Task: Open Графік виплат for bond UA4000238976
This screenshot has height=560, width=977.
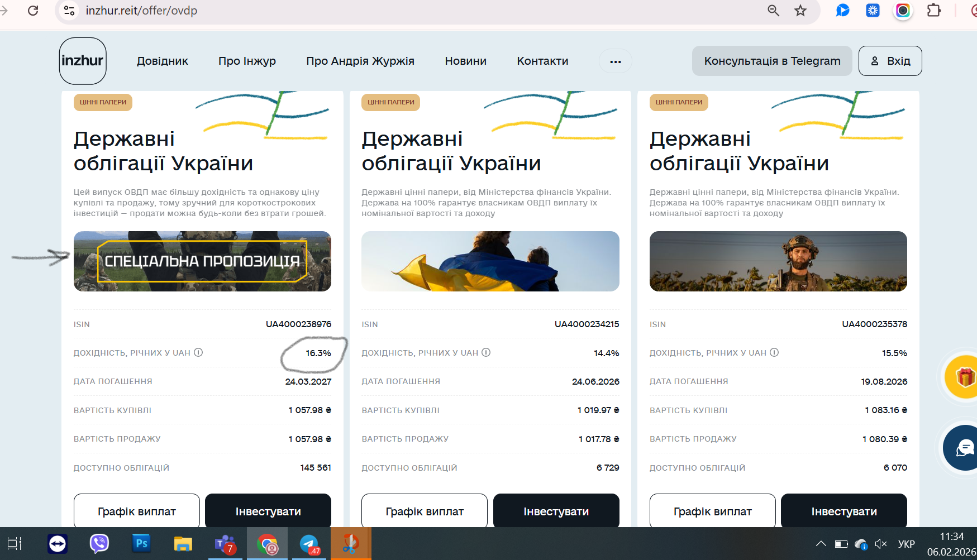Action: point(137,510)
